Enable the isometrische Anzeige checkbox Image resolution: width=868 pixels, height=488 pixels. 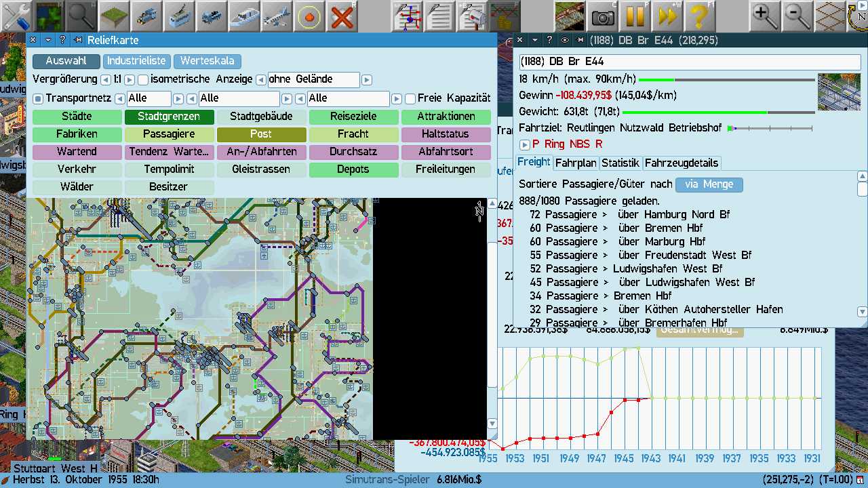[x=143, y=80]
